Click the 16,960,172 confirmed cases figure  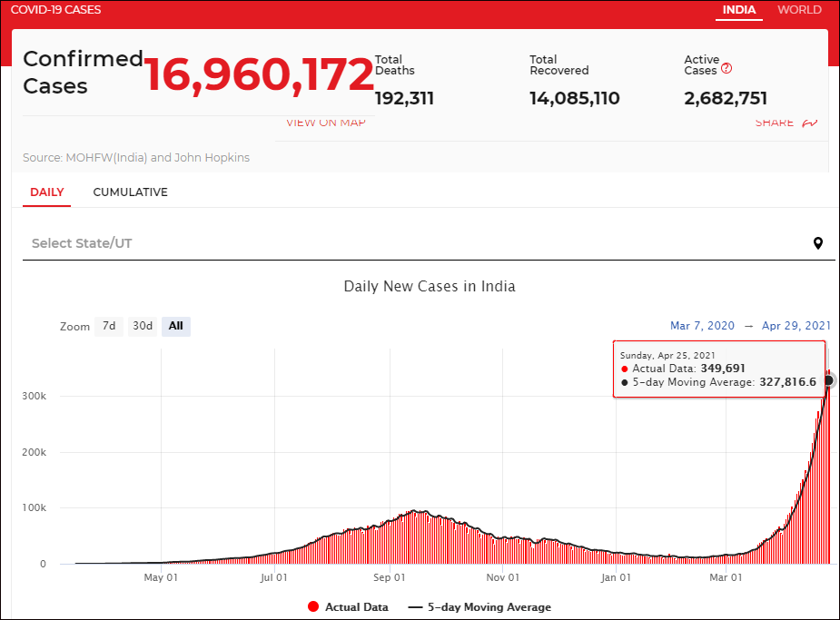(260, 74)
